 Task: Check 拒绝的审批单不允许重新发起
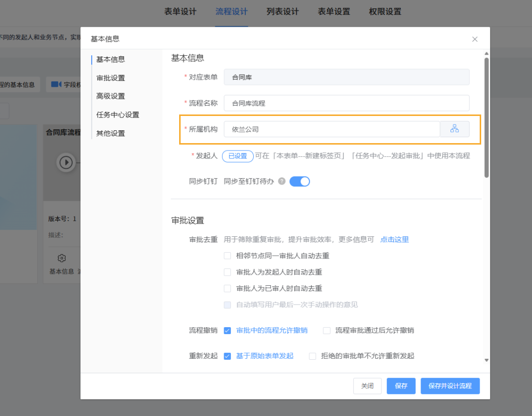pos(312,356)
